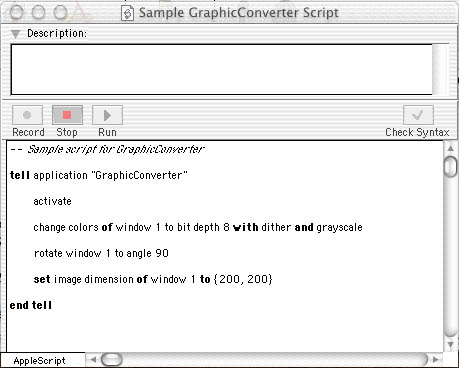The image size is (459, 368).
Task: Click inside the Description text box
Action: 222,69
